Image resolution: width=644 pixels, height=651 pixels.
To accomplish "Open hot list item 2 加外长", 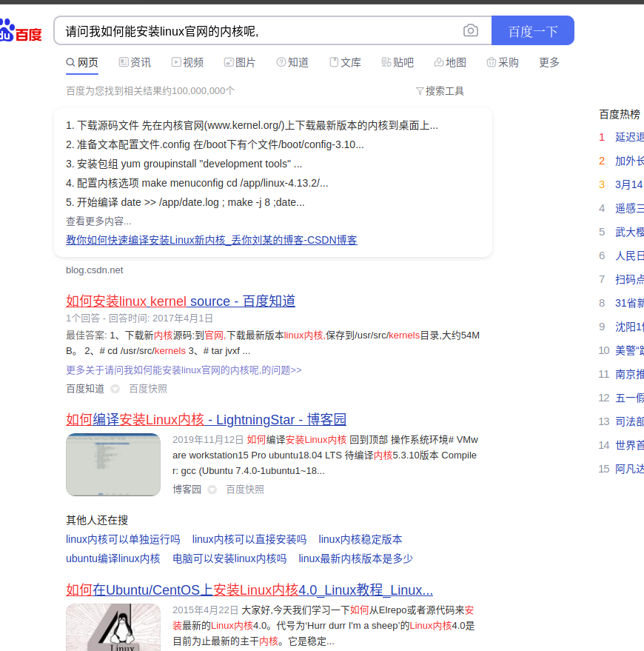I will coord(629,161).
